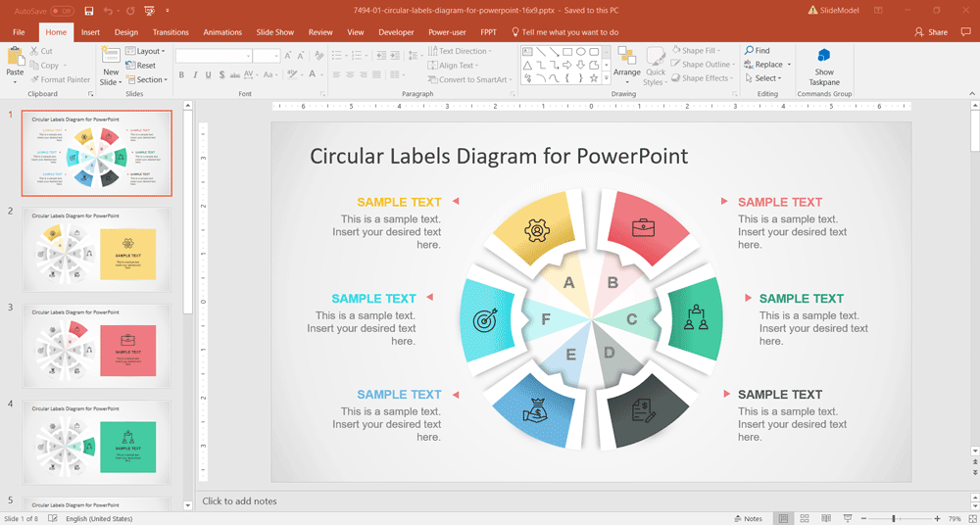Toggle Notes pane from status bar
Image resolution: width=980 pixels, height=525 pixels.
[749, 519]
